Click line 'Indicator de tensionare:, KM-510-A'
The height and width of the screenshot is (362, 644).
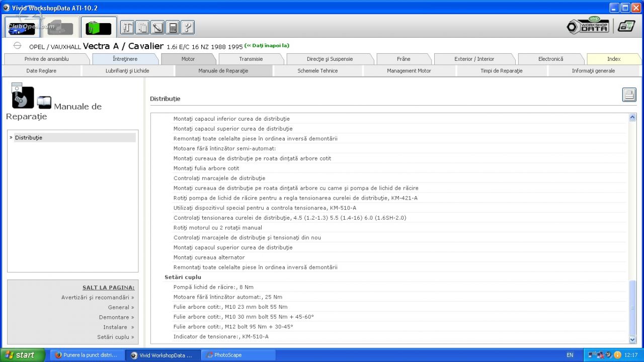point(221,336)
